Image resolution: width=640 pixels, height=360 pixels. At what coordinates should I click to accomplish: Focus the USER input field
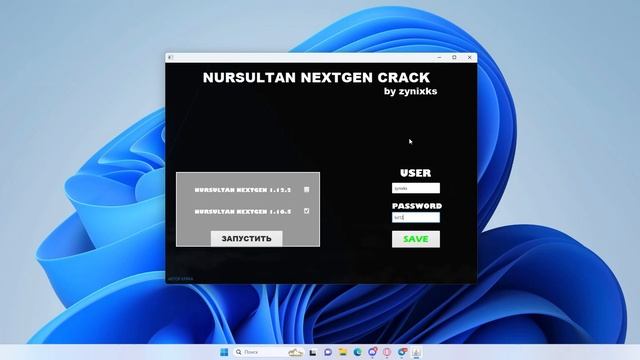click(x=416, y=188)
